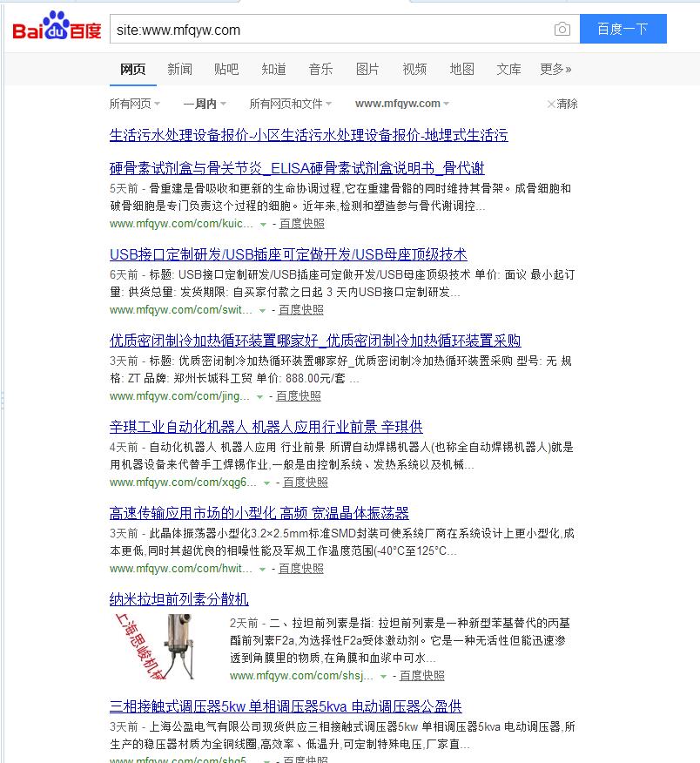Open camera image search icon
700x763 pixels.
pos(562,30)
